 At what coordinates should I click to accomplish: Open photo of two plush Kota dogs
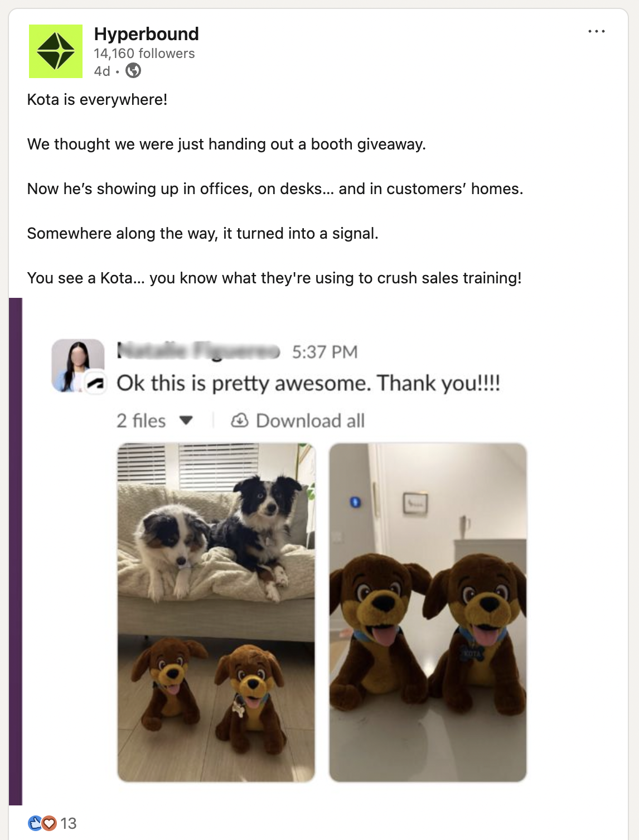click(428, 612)
